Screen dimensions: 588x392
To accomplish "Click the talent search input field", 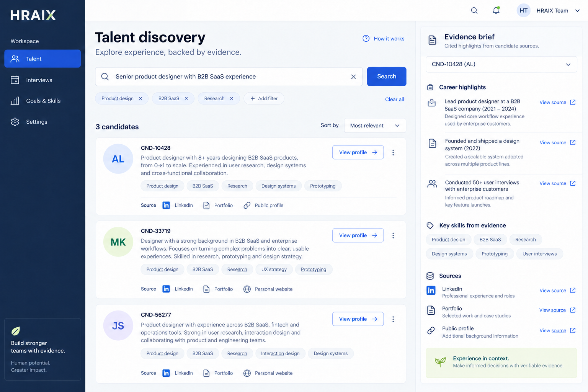I will coord(229,77).
